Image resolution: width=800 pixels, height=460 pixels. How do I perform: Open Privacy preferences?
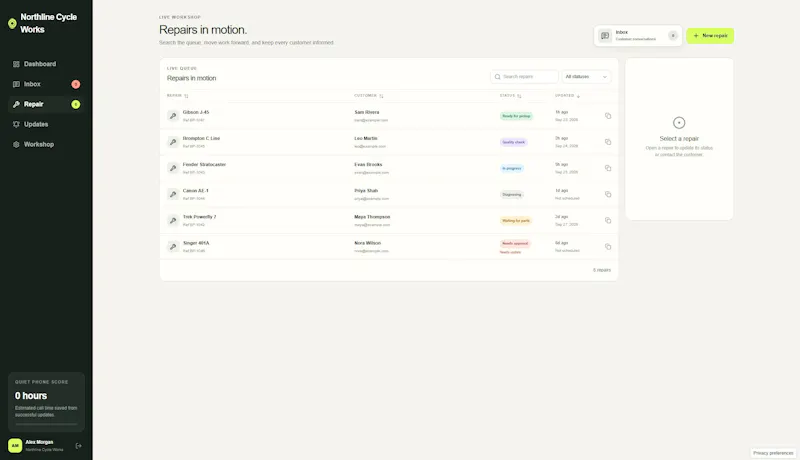[x=773, y=453]
